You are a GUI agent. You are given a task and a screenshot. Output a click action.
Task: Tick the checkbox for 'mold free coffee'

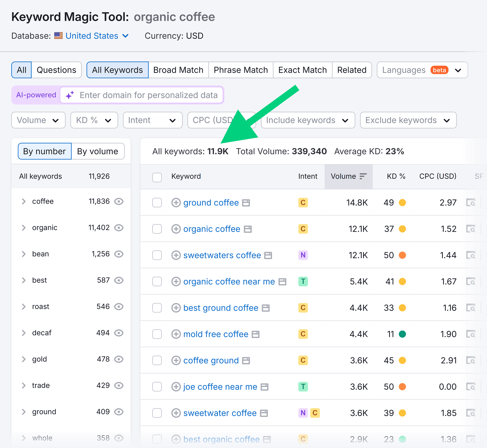pyautogui.click(x=157, y=334)
